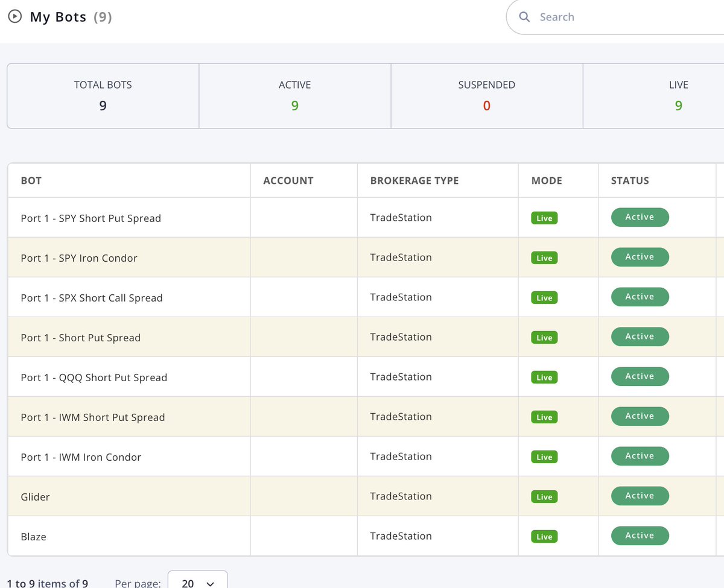The width and height of the screenshot is (724, 588).
Task: Open bot Port 1 - Short Put Spread
Action: pos(81,338)
